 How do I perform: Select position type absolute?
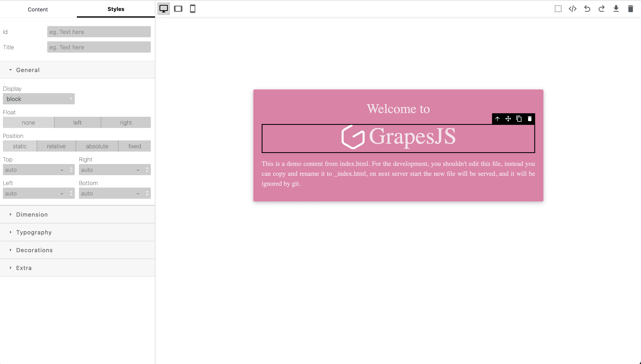(x=96, y=146)
